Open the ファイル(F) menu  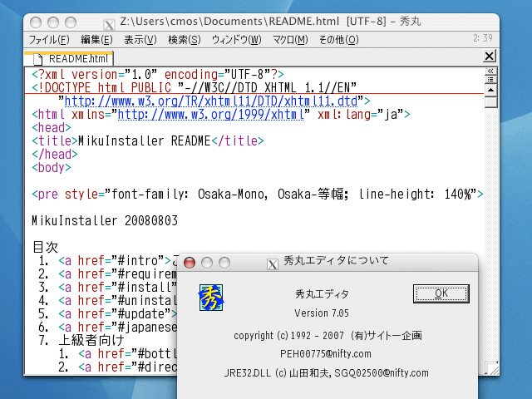tap(49, 40)
